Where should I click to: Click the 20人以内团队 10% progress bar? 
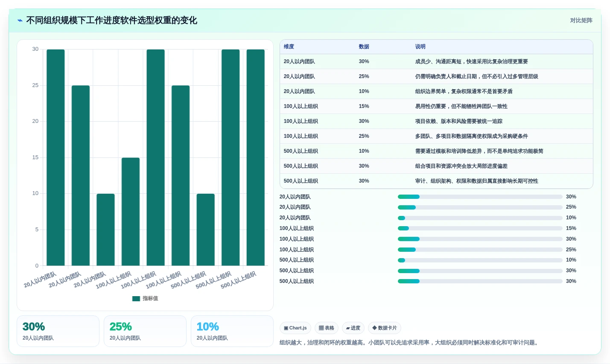[x=480, y=218]
